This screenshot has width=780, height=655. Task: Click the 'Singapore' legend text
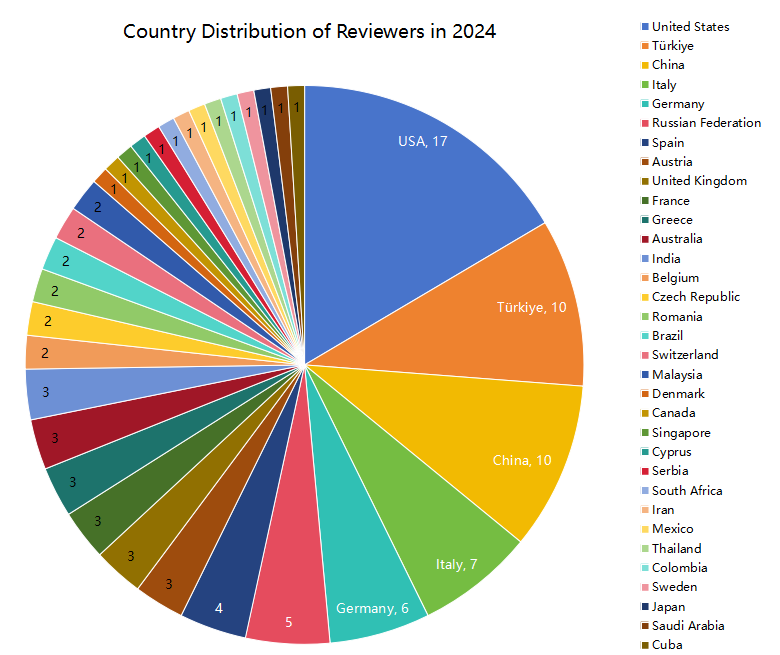pos(681,433)
